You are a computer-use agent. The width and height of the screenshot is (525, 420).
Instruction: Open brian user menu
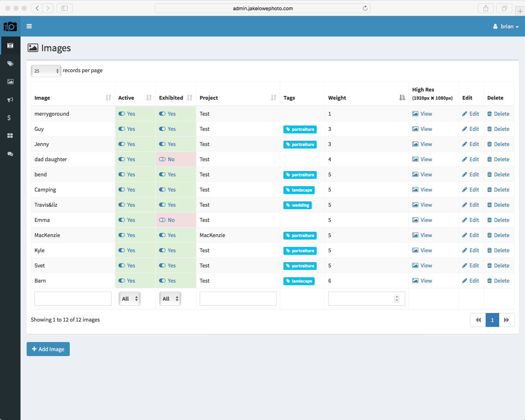point(506,26)
